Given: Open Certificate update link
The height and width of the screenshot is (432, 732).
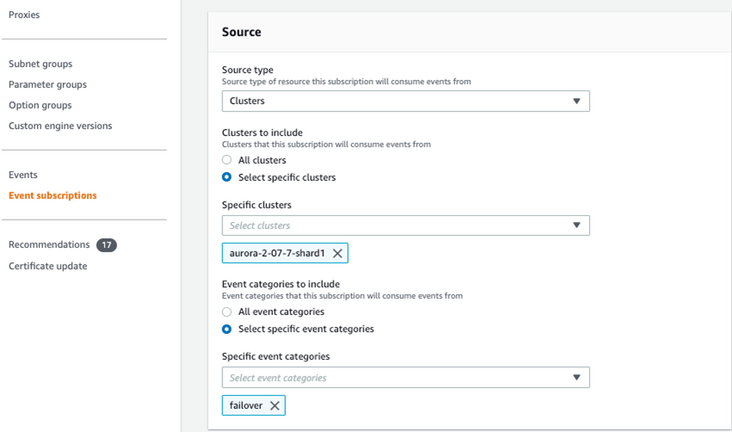Looking at the screenshot, I should (47, 266).
